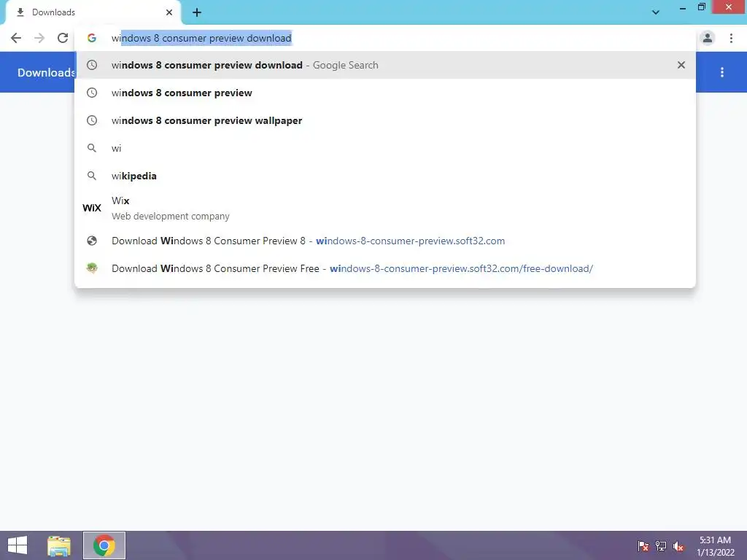The width and height of the screenshot is (747, 560).
Task: Click the globe icon beside soft32 suggestion
Action: click(92, 241)
